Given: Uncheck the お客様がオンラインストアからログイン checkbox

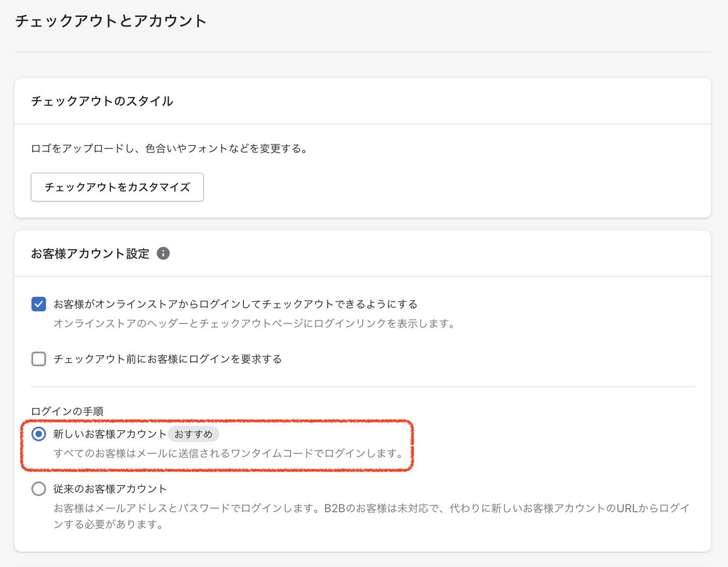Looking at the screenshot, I should (39, 304).
